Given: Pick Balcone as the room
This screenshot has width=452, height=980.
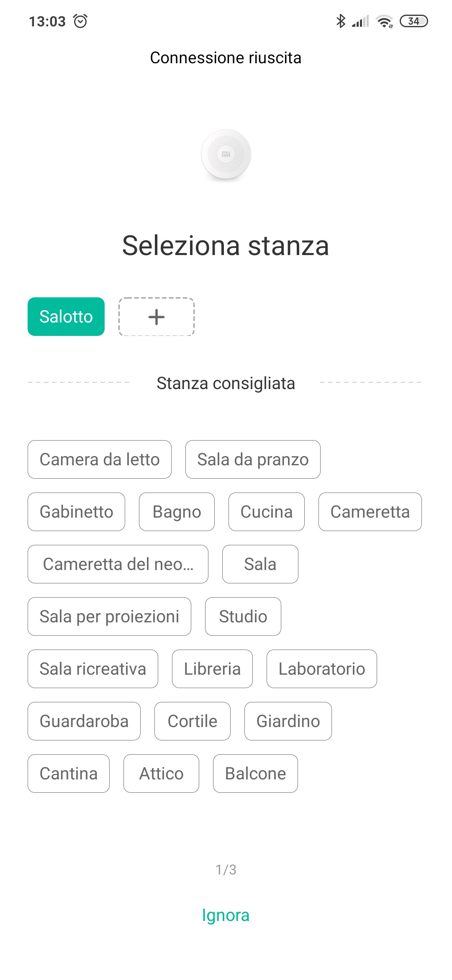Looking at the screenshot, I should (255, 774).
